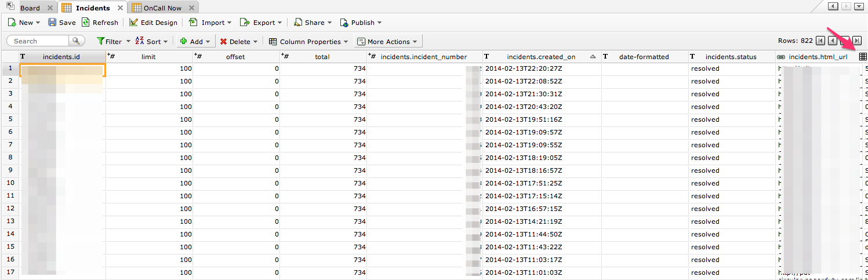Click the column grid icon at header end

(x=862, y=57)
